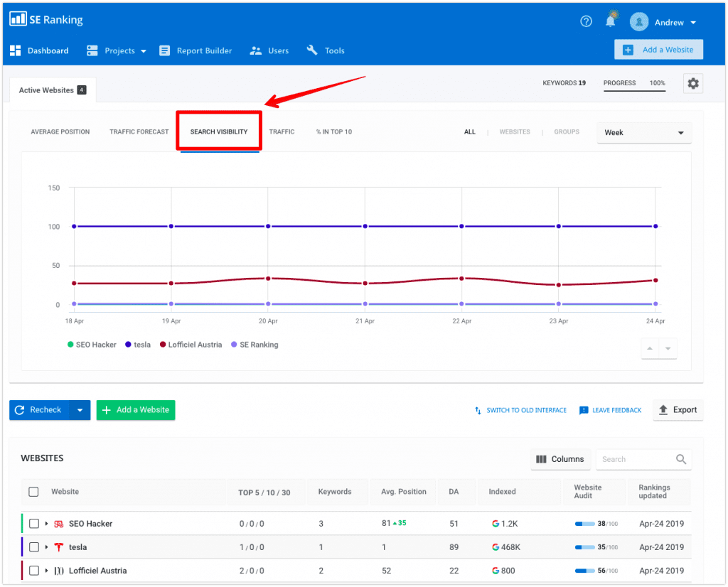Screen dimensions: 728x587
Task: Switch to the Average Position tab
Action: (60, 131)
